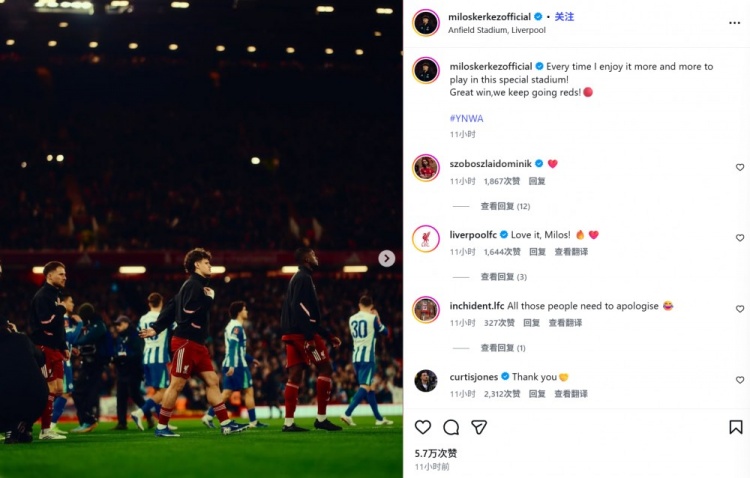This screenshot has width=750, height=478.
Task: Reply to the curtisjones comment
Action: (x=537, y=394)
